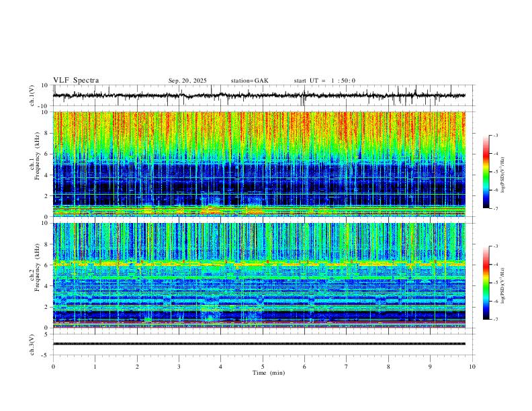Screen dimensions: 532x411
Task: Click the time axis tick label "4"
Action: (220, 367)
